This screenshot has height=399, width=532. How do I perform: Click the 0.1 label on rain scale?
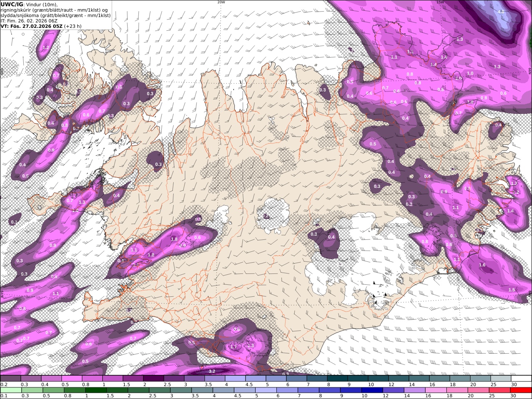click(x=3, y=396)
